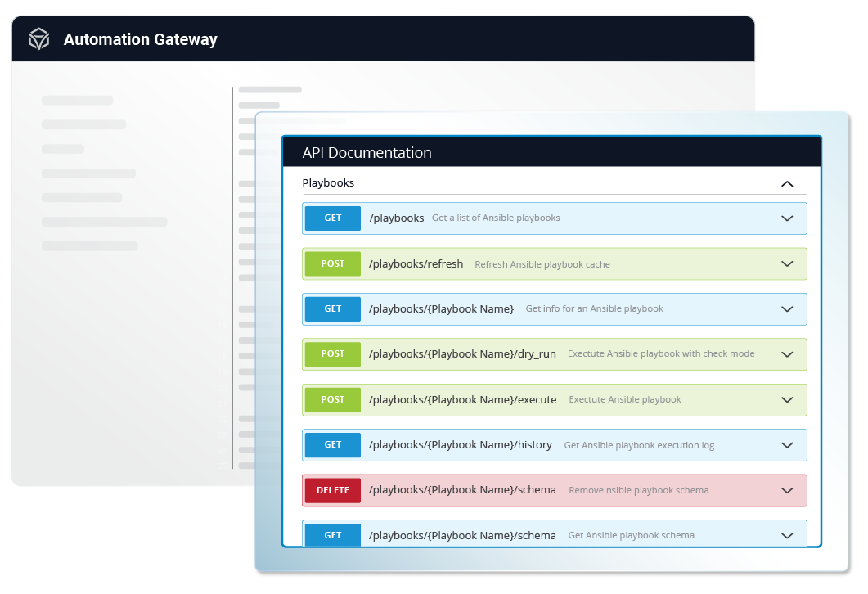Click 'Get Ansible playbook execution log' description
Image resolution: width=868 pixels, height=594 pixels.
[x=639, y=446]
